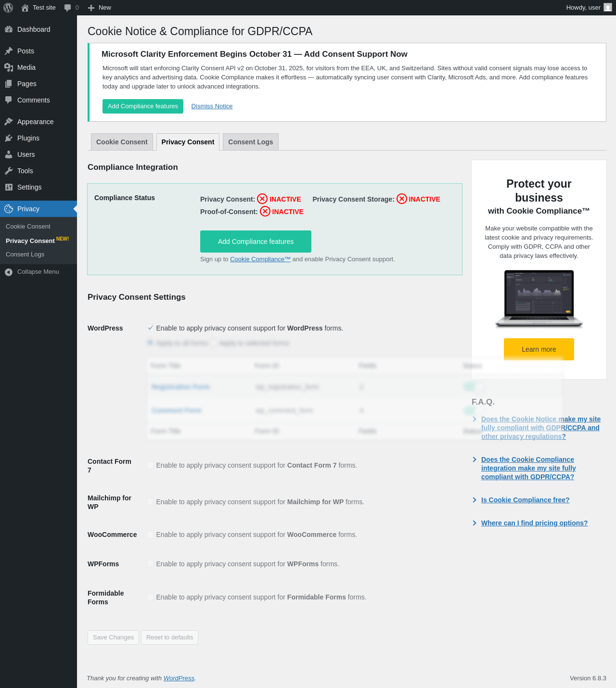Click the Save Changes button

(x=113, y=637)
